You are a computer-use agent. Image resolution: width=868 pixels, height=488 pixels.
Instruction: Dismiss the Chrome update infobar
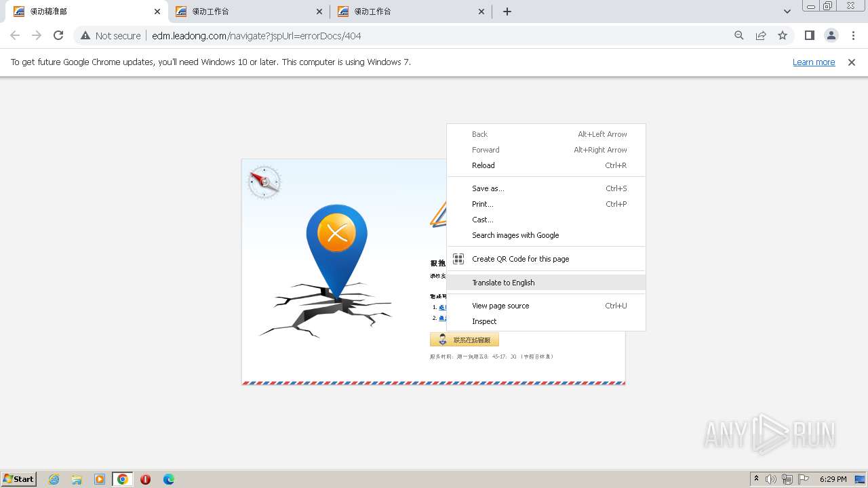coord(852,62)
